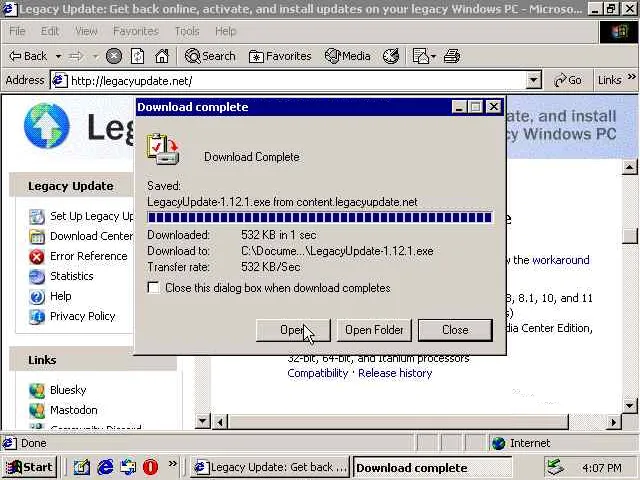Image resolution: width=640 pixels, height=480 pixels.
Task: Follow the workaround link
Action: [x=561, y=260]
